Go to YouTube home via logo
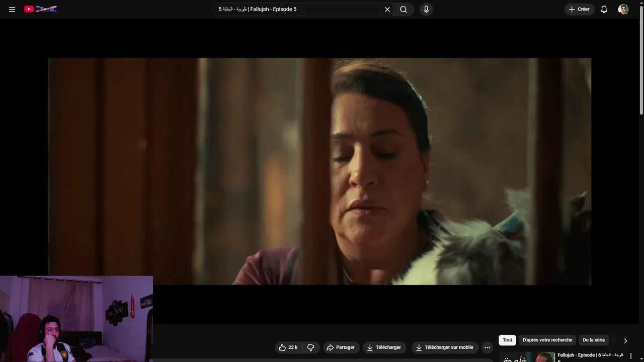This screenshot has height=362, width=644. 41,9
